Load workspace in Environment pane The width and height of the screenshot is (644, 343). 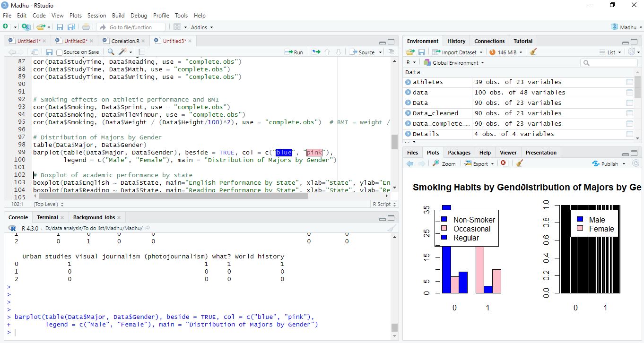click(x=410, y=52)
